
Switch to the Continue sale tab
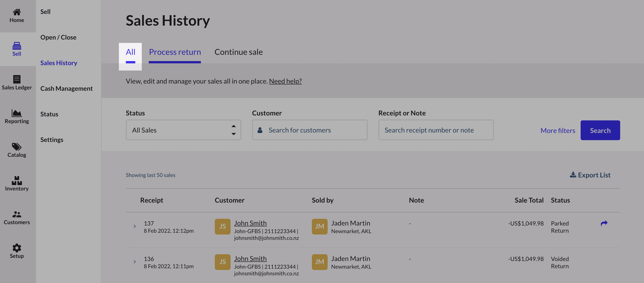click(238, 52)
